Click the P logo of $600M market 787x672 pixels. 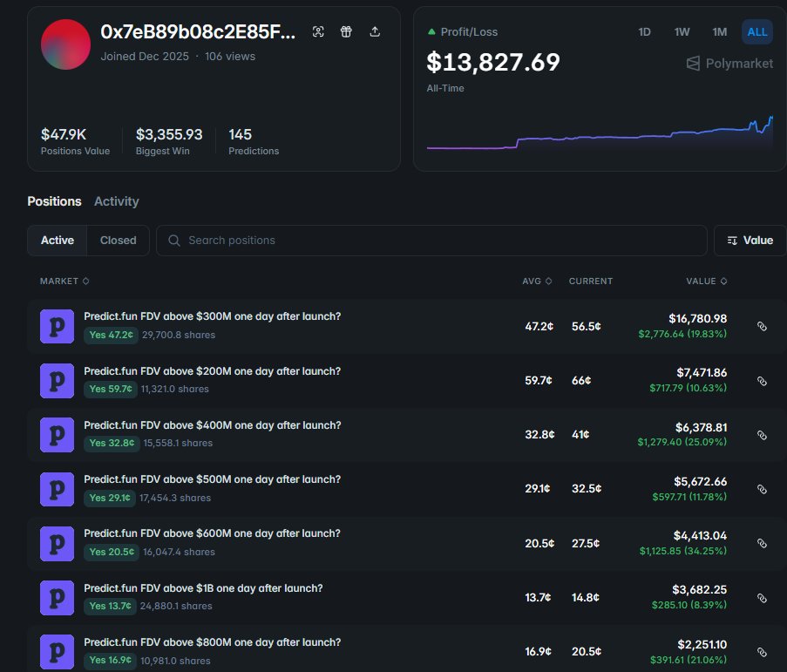(x=58, y=544)
